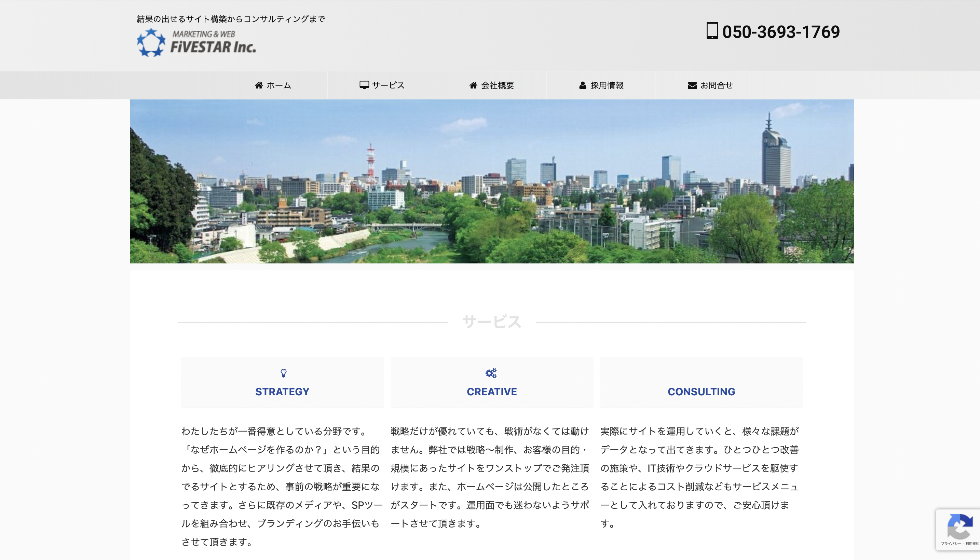Screen dimensions: 980x560
Task: Call the phone number 050-3693-1769
Action: pos(781,31)
